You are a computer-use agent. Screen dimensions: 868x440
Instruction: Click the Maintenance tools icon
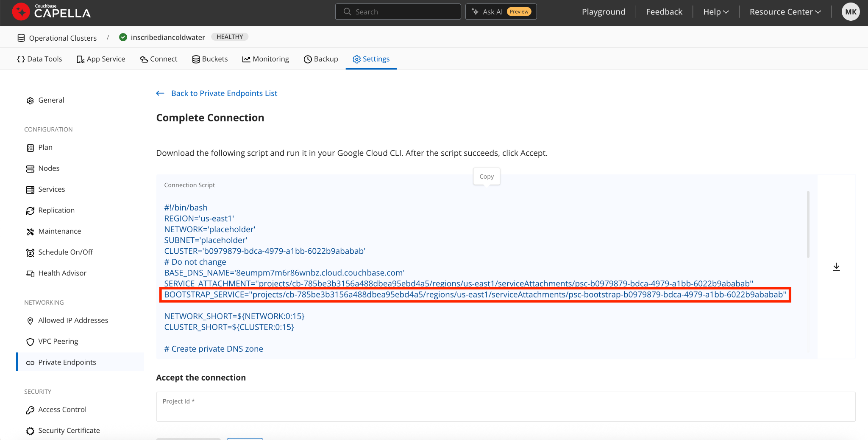tap(30, 232)
